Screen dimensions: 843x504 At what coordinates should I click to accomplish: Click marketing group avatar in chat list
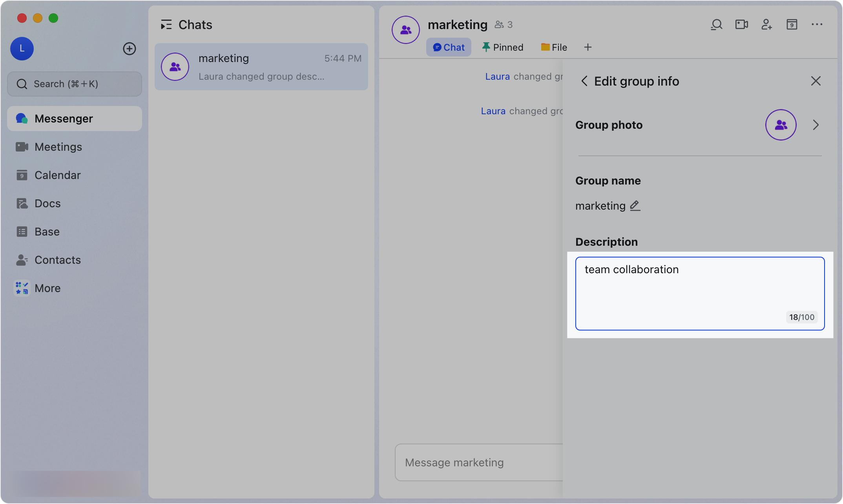[x=175, y=67]
